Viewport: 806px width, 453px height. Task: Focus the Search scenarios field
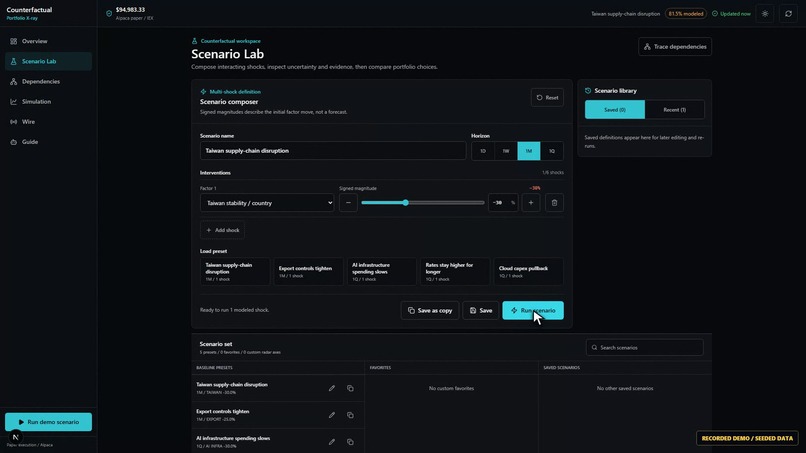(x=645, y=348)
